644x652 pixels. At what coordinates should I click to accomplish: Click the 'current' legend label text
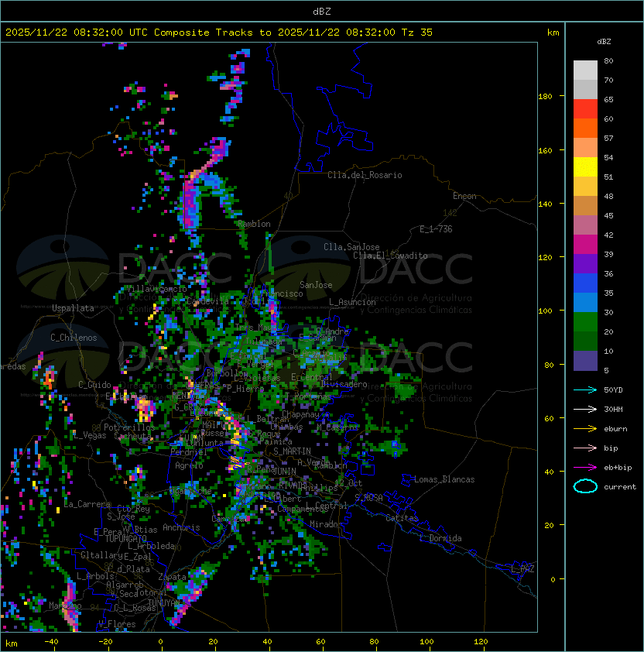(620, 487)
